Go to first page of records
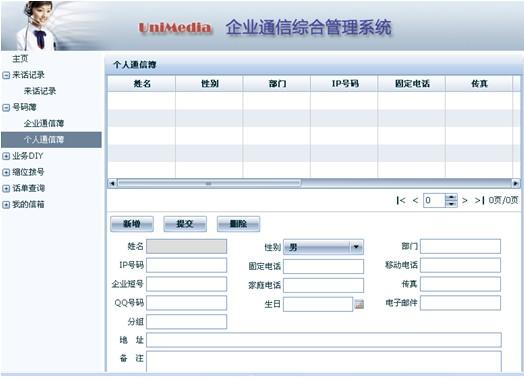The width and height of the screenshot is (524, 379). 401,200
